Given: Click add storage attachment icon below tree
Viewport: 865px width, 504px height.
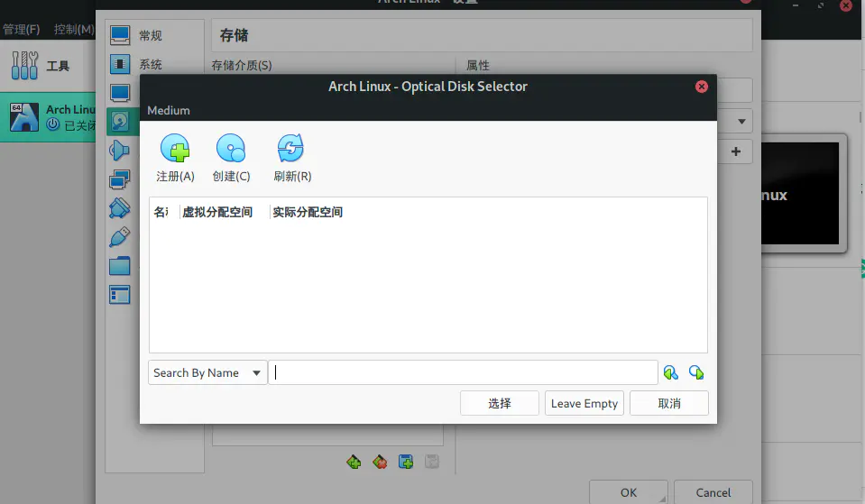Looking at the screenshot, I should coord(406,462).
